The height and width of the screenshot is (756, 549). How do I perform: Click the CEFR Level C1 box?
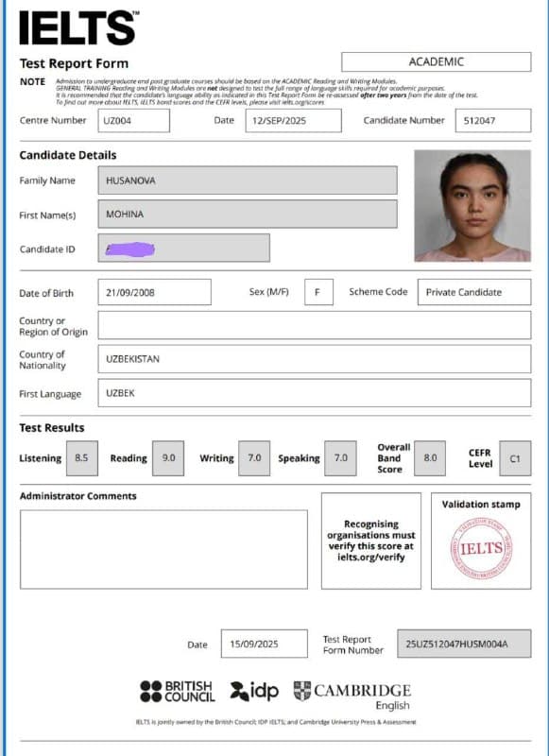point(515,458)
